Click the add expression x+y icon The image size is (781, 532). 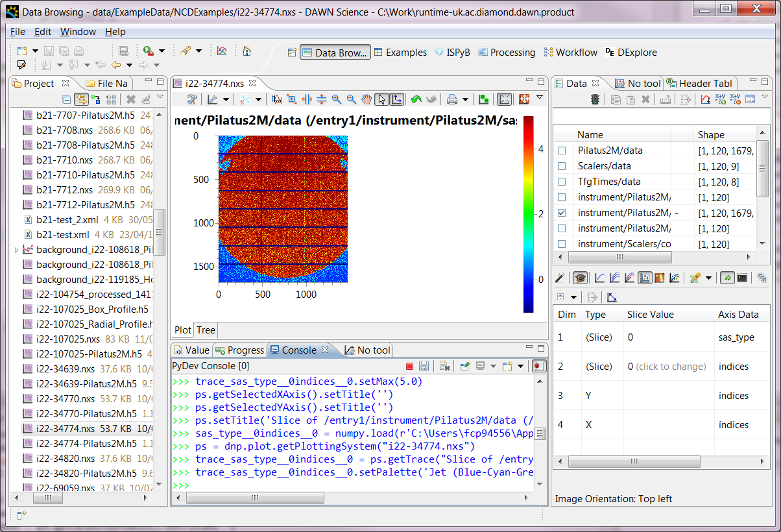(720, 99)
